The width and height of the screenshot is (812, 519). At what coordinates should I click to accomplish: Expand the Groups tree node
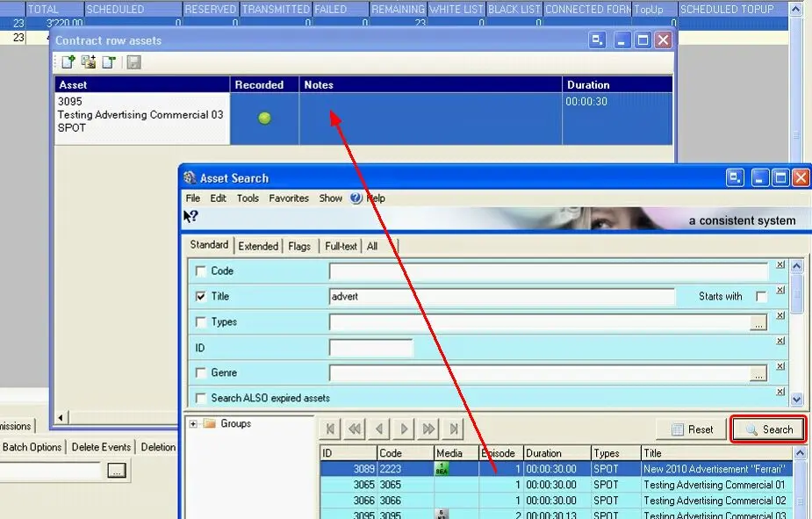pos(193,424)
